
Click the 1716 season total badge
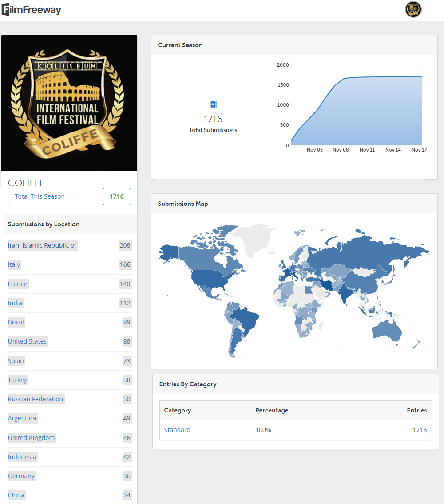[x=116, y=196]
